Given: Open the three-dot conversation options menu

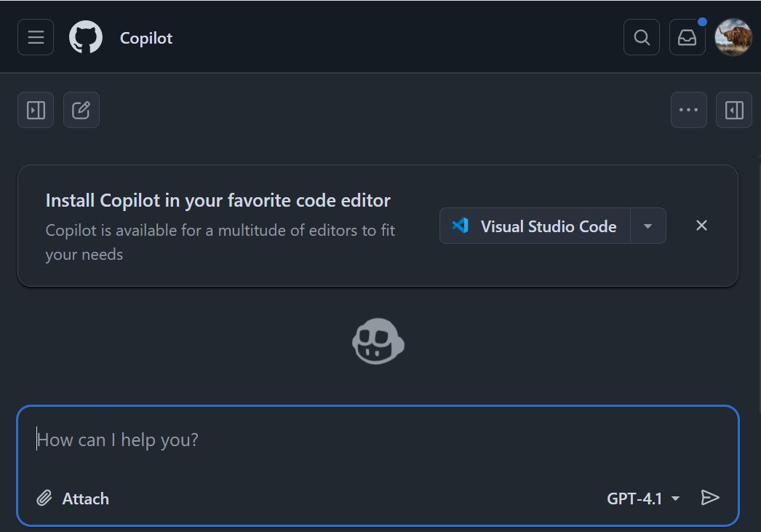Looking at the screenshot, I should 688,110.
